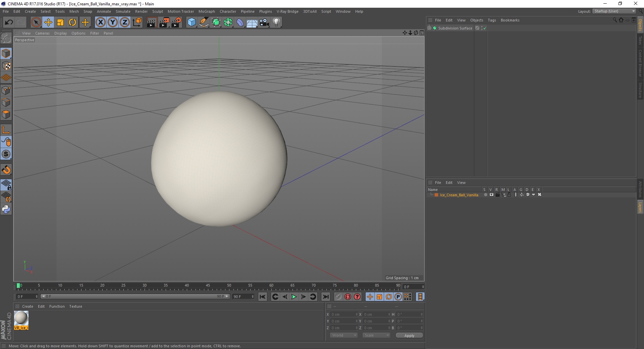Switch to Texture mode checkered cube icon
The width and height of the screenshot is (644, 349).
(x=6, y=66)
